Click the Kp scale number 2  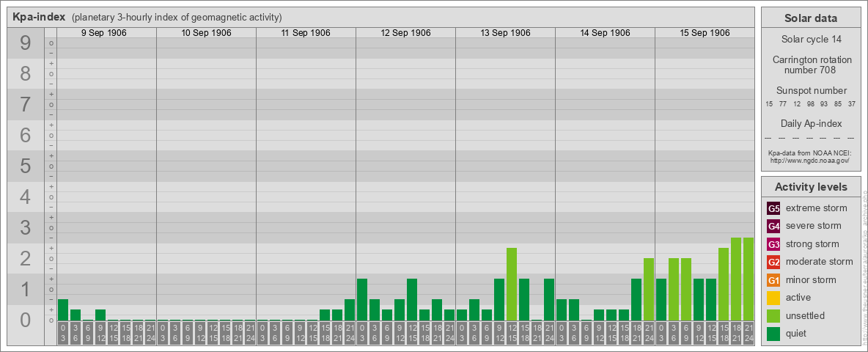[26, 258]
